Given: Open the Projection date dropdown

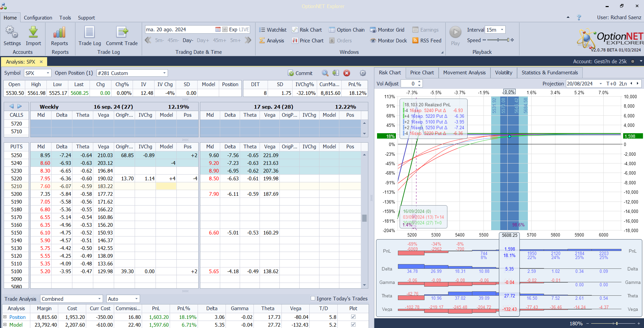Looking at the screenshot, I should tap(601, 84).
